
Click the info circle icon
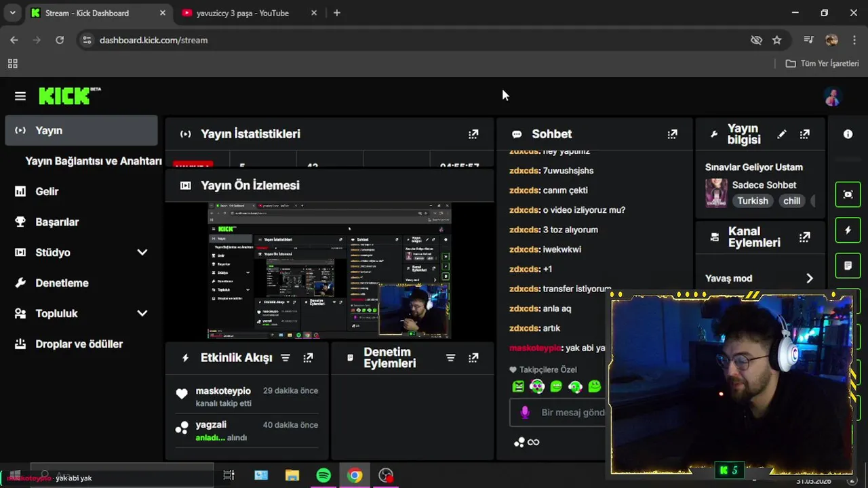point(848,134)
